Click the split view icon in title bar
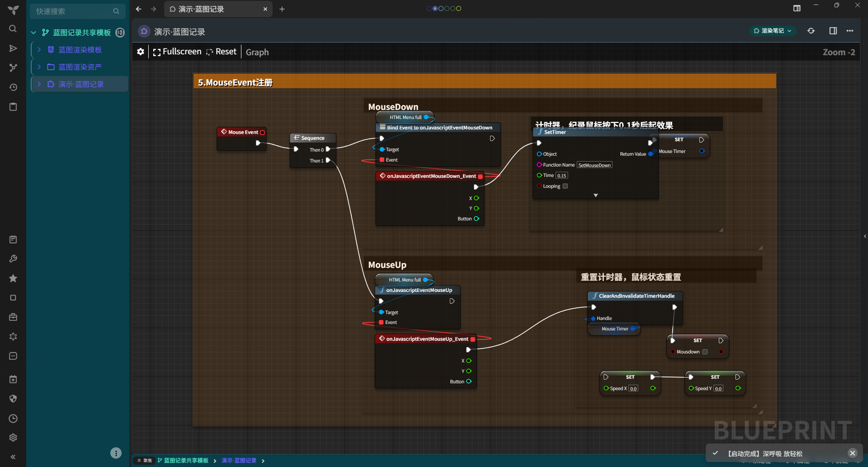 [797, 8]
